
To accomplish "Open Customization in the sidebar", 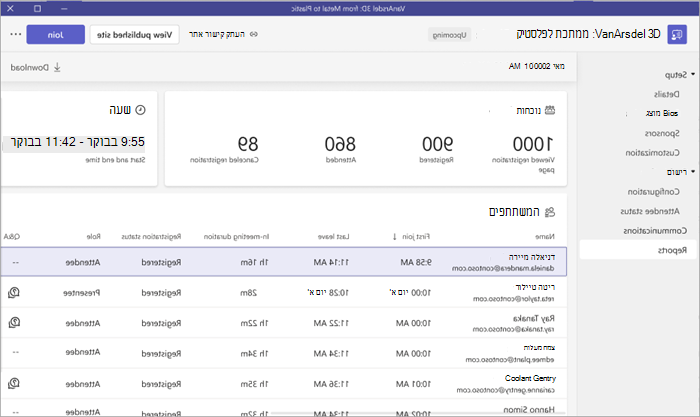I will [652, 153].
